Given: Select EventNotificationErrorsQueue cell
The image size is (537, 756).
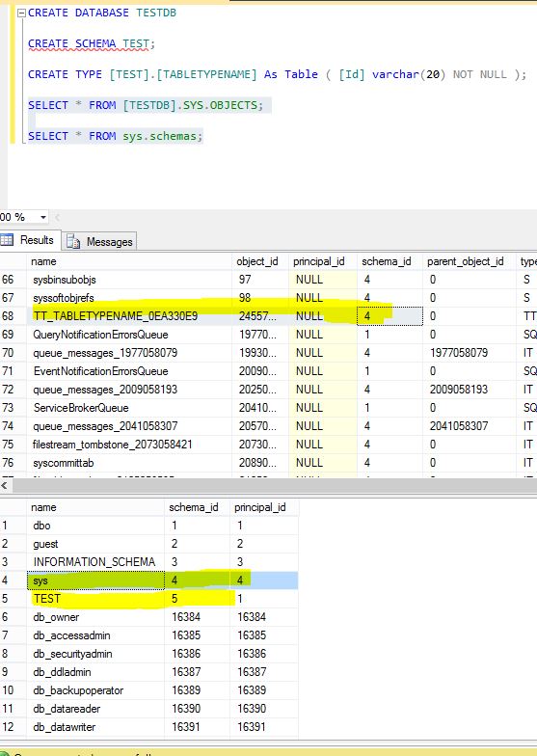Looking at the screenshot, I should 129,371.
